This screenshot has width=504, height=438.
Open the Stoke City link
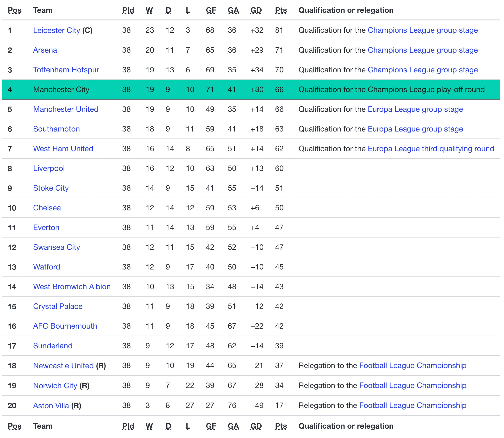51,188
